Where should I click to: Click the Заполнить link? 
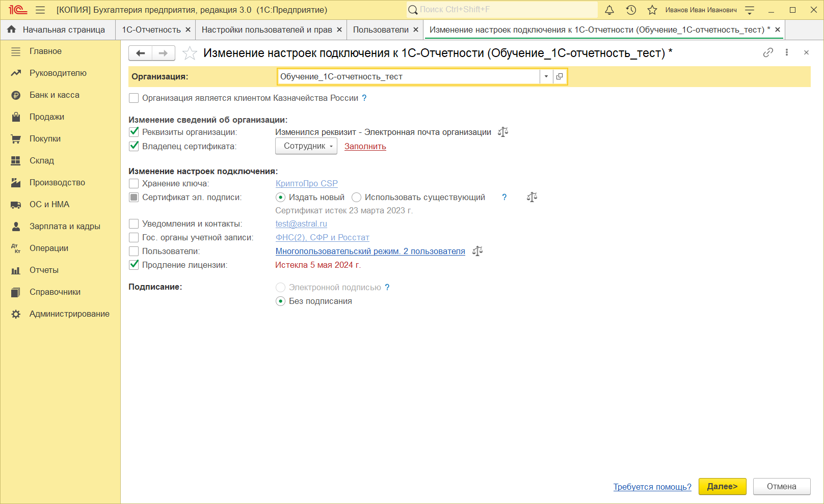365,146
